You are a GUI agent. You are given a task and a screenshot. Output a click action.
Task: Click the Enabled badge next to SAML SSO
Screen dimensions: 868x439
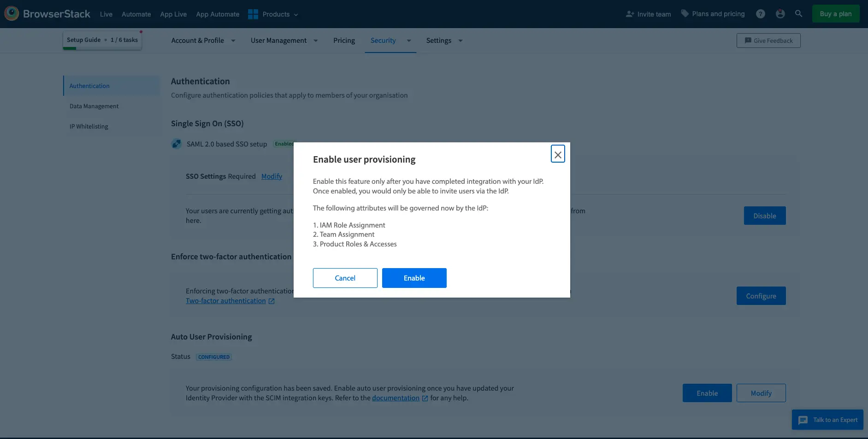(x=283, y=144)
